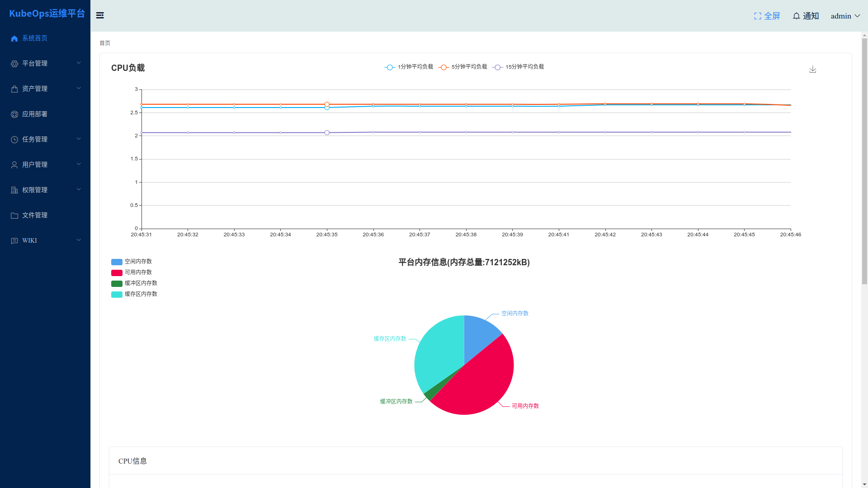This screenshot has width=868, height=488.
Task: Click the 任务管理 clock icon
Action: [14, 140]
